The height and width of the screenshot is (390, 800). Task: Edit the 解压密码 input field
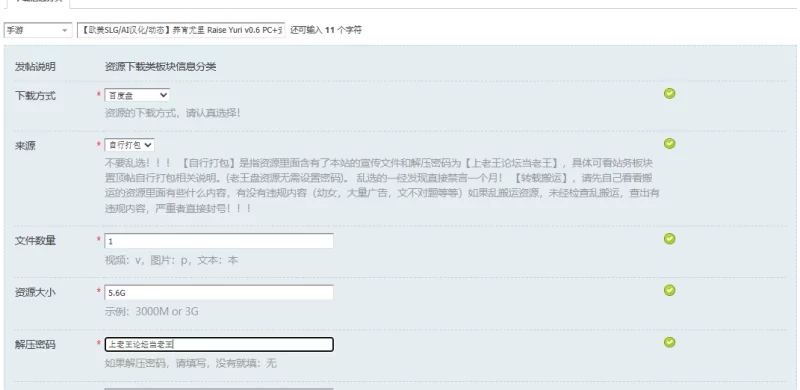(x=219, y=345)
